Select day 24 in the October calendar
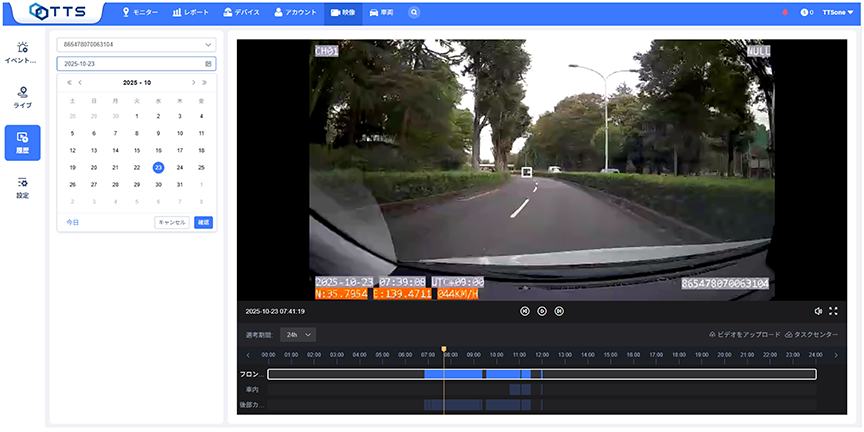Screen dimensions: 864x432 point(180,167)
